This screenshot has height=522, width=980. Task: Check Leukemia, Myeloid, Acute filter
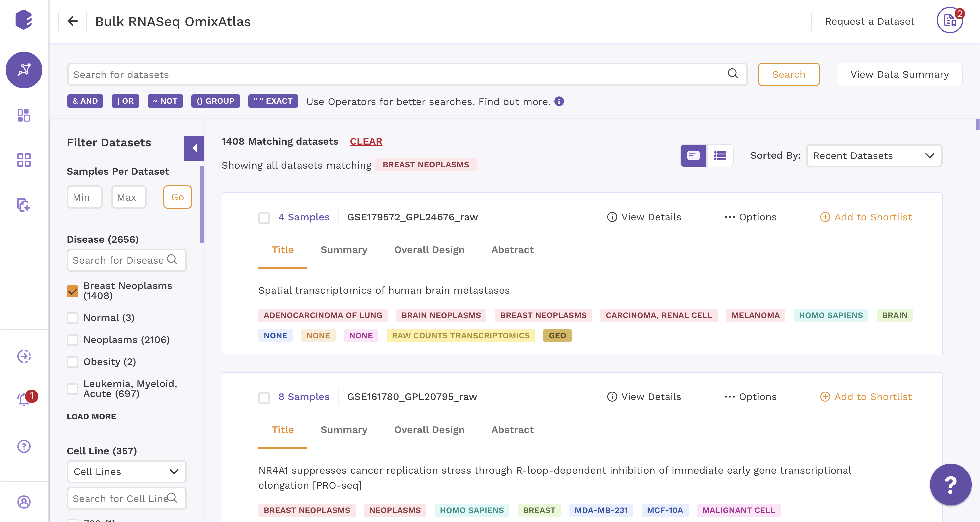[72, 389]
